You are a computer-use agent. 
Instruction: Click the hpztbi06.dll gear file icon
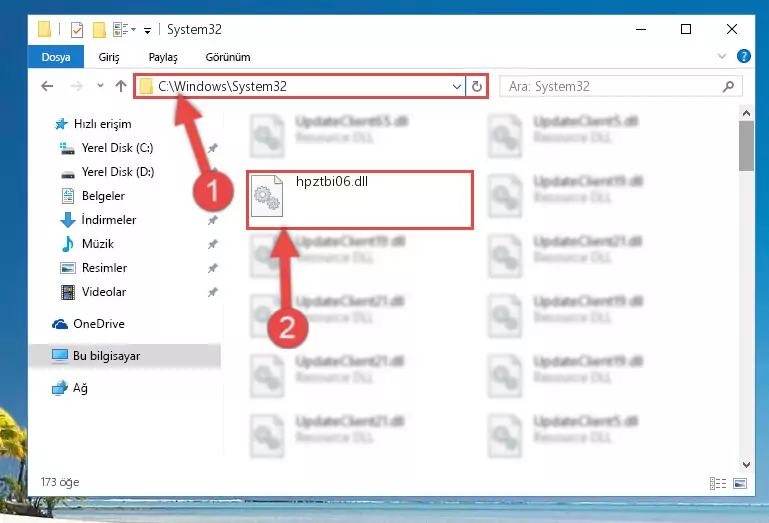tap(267, 196)
